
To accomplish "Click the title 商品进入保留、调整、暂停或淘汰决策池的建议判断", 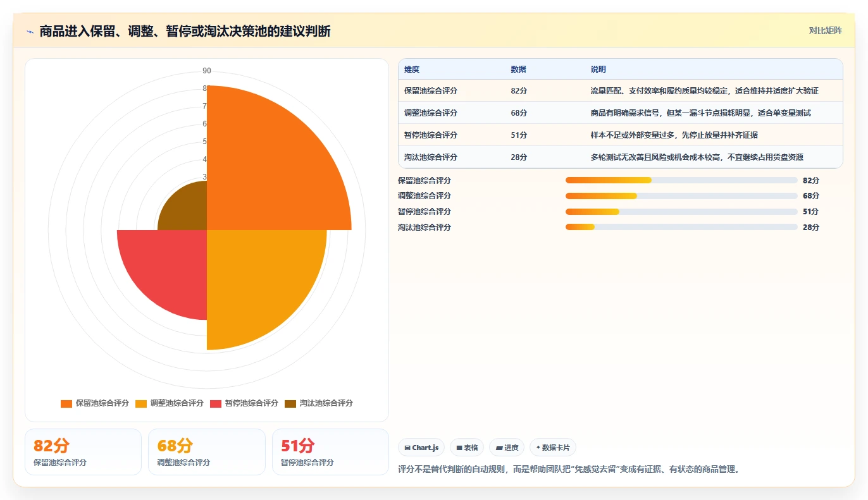I will click(185, 32).
